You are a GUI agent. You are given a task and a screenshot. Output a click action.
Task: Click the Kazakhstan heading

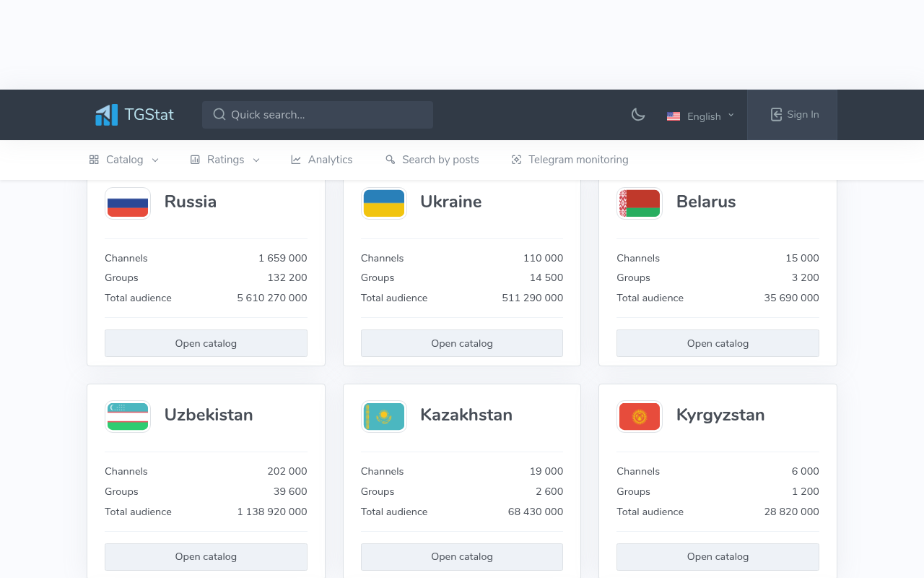(x=466, y=415)
